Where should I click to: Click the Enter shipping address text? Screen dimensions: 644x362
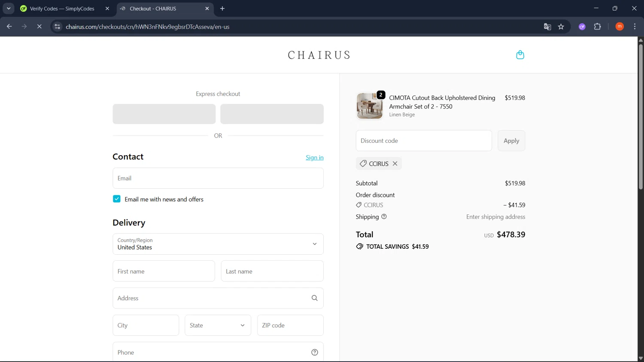tap(496, 217)
